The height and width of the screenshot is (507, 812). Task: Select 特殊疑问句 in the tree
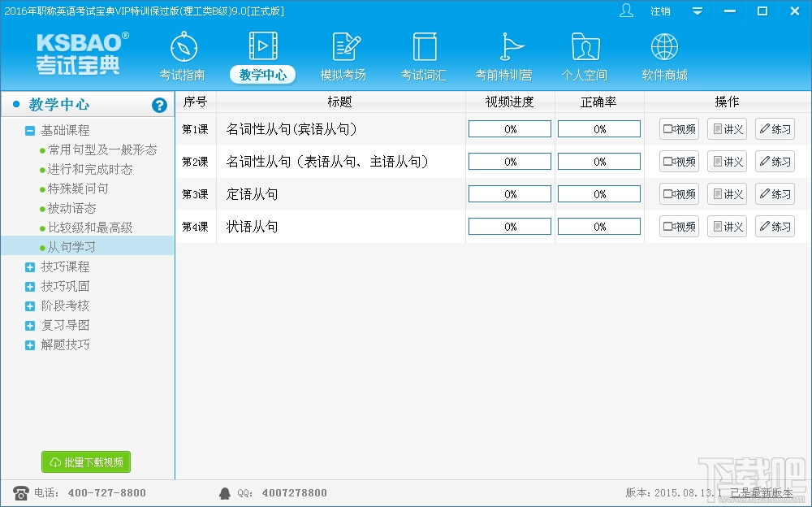coord(78,188)
